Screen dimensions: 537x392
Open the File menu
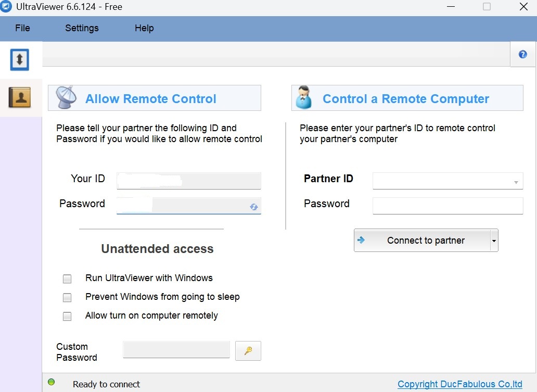point(22,28)
